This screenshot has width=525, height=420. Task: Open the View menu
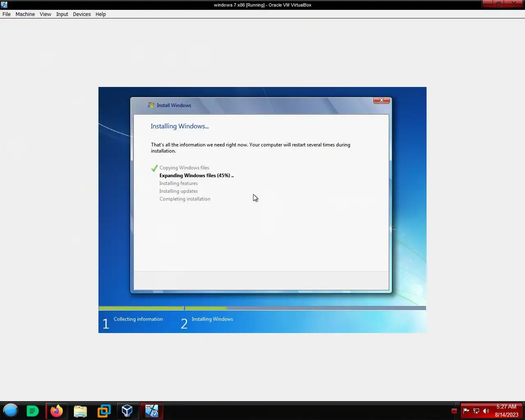pyautogui.click(x=45, y=14)
